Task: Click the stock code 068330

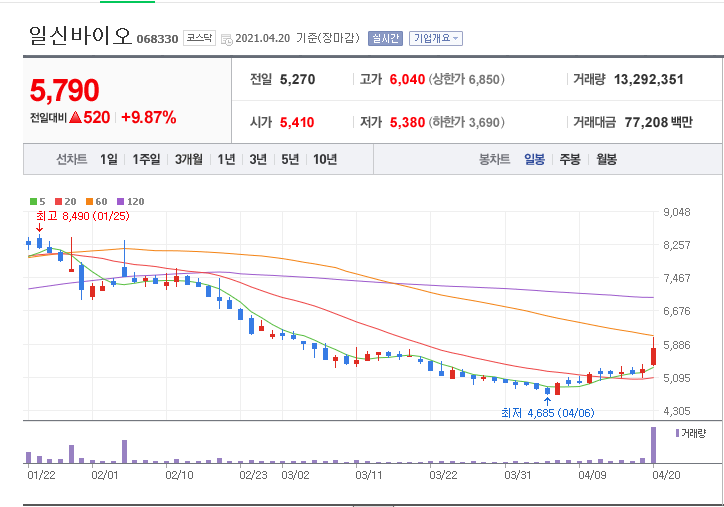Action: (x=157, y=39)
